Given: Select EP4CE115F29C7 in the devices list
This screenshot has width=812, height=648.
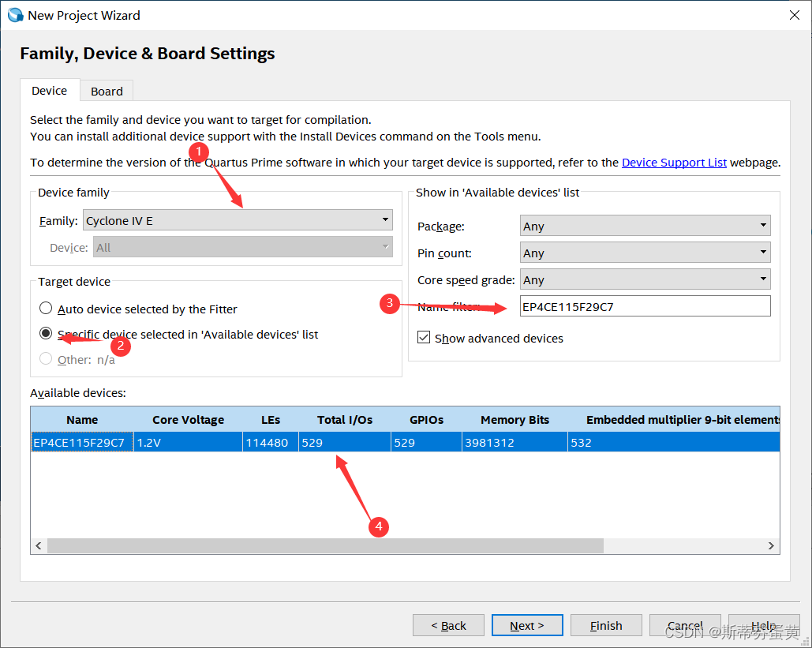Looking at the screenshot, I should coord(82,442).
